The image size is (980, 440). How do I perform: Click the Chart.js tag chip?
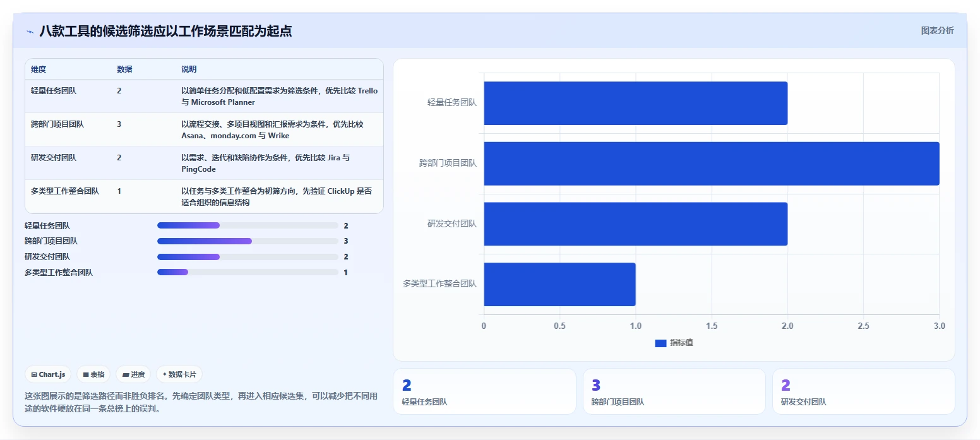pos(49,374)
